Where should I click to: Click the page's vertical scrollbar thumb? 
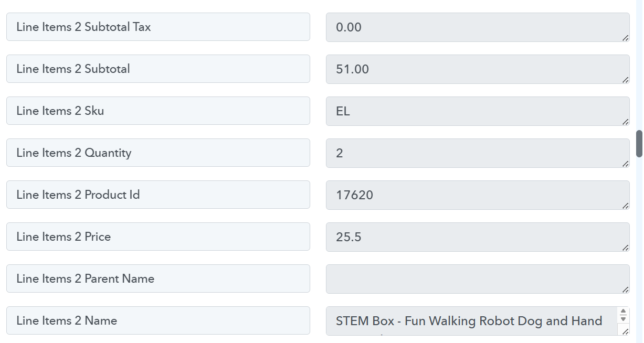coord(639,144)
